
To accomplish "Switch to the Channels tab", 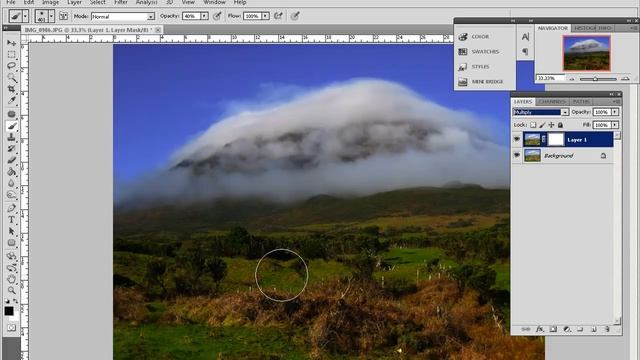I will click(552, 101).
